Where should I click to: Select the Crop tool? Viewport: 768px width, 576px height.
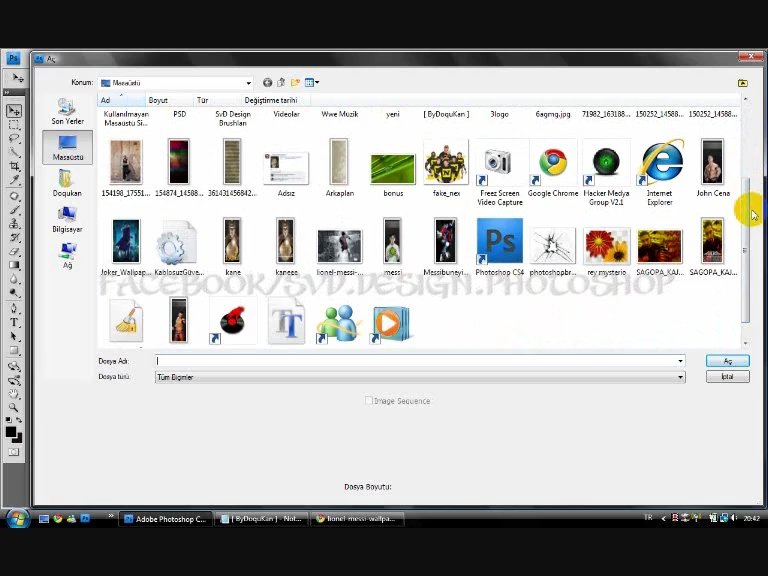(14, 167)
